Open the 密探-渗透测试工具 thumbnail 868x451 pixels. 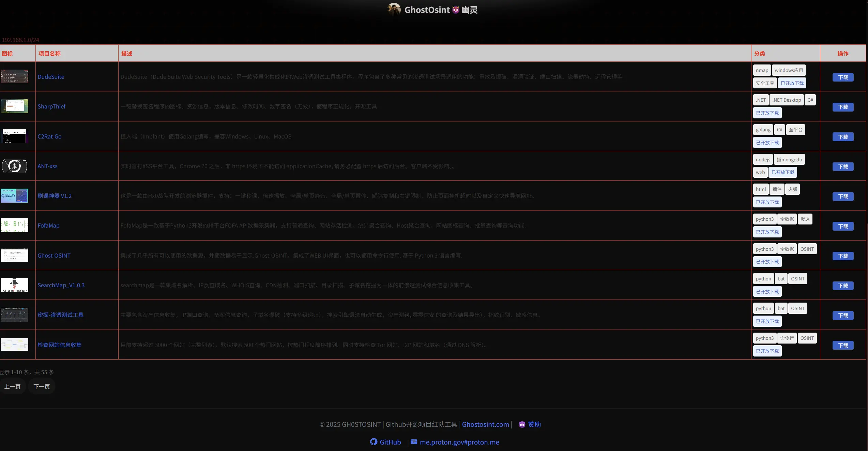click(14, 315)
